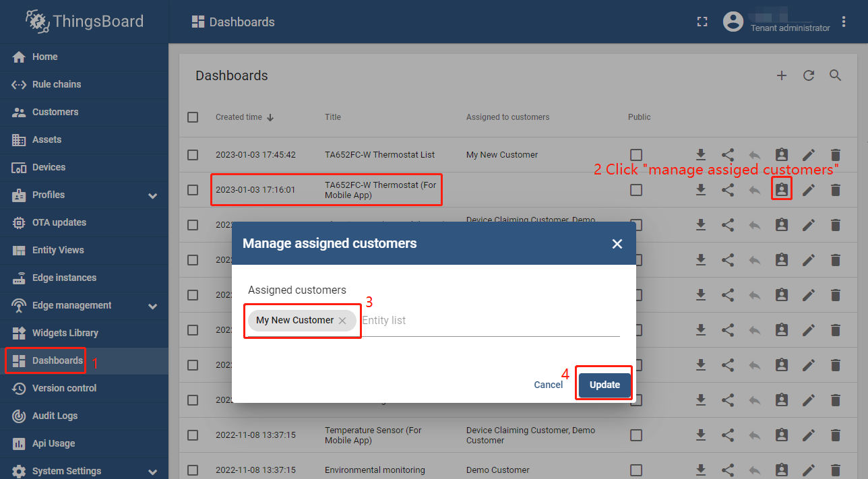Toggle Public checkbox for TA652FC-W Thermostat List
Screen dimensions: 868x479
click(x=636, y=155)
